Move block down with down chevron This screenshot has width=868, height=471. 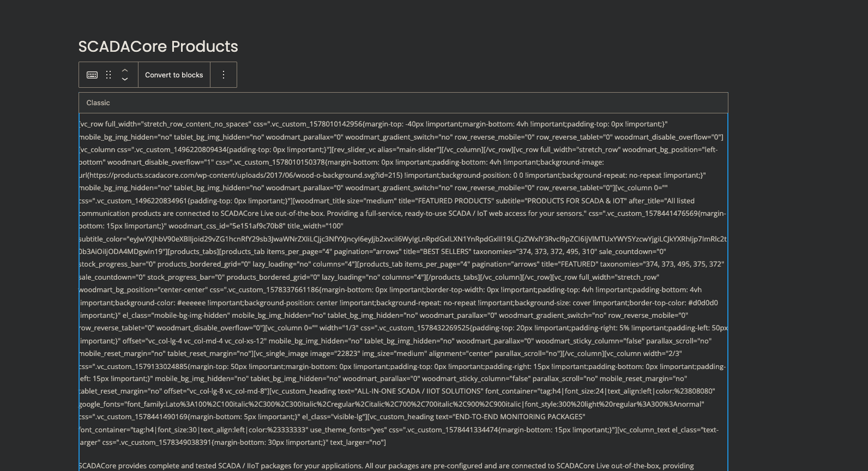[125, 79]
